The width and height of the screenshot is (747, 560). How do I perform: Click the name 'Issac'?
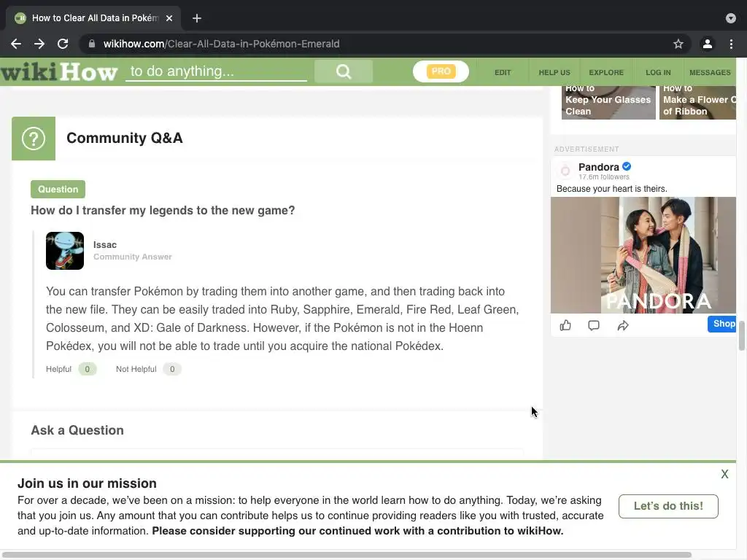(x=105, y=245)
